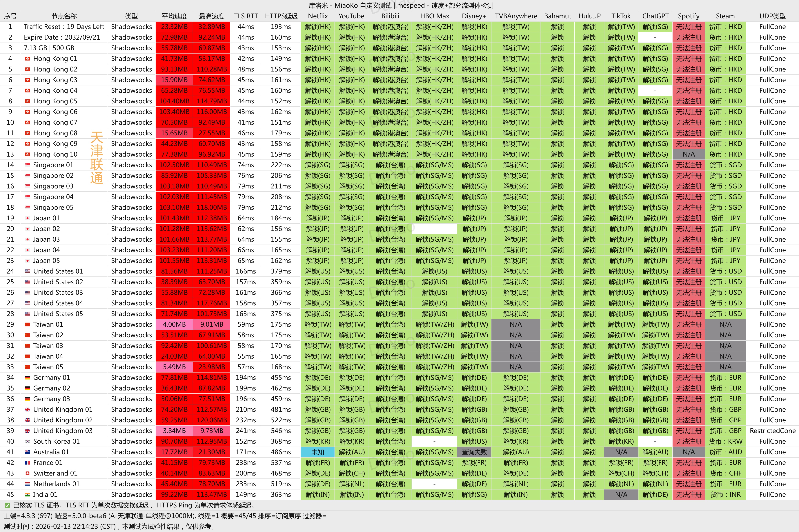Click the pink 4.00MB speed cell for Taiwan 01
The height and width of the screenshot is (532, 799).
tap(174, 324)
